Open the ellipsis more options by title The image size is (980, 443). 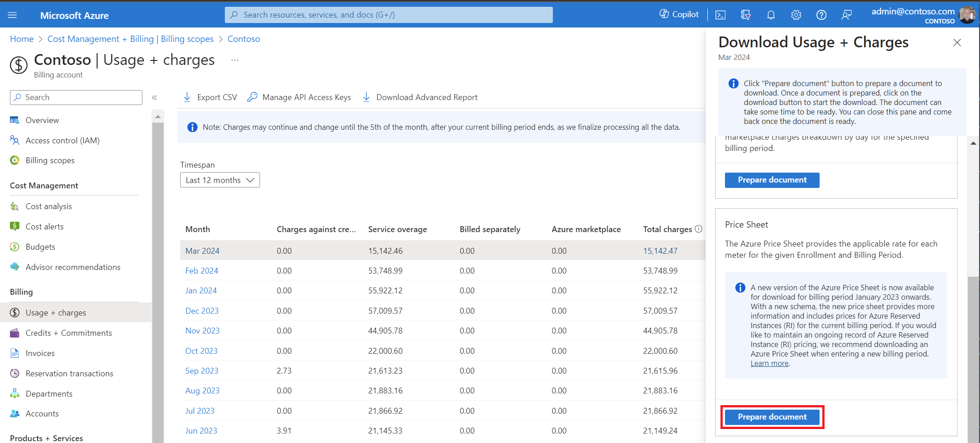tap(235, 60)
